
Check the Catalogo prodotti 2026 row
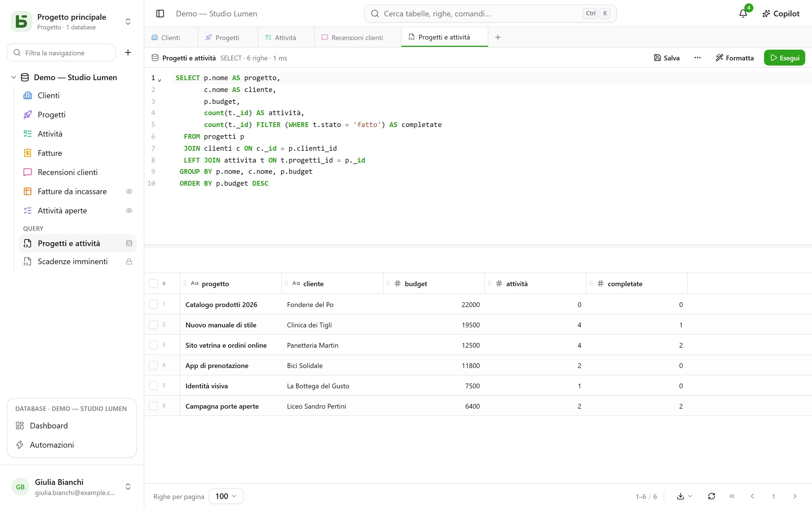[x=153, y=305]
